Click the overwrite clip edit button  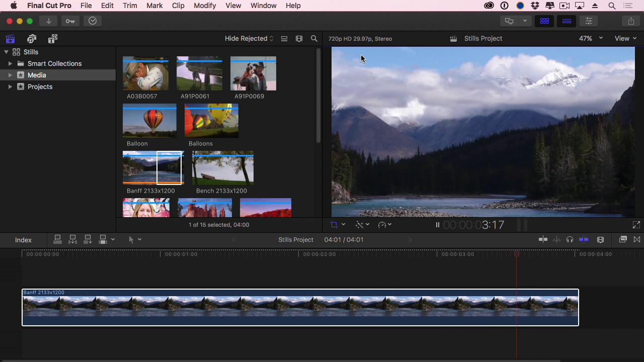click(x=103, y=240)
